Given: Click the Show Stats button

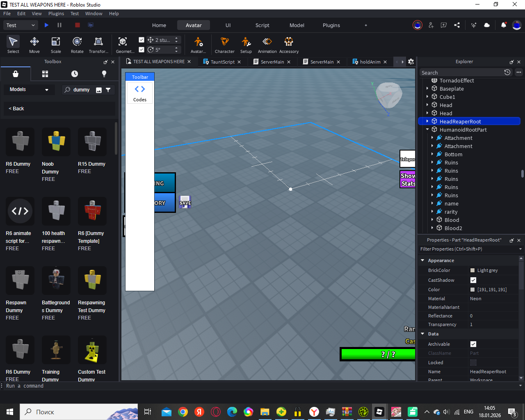Looking at the screenshot, I should [x=408, y=180].
